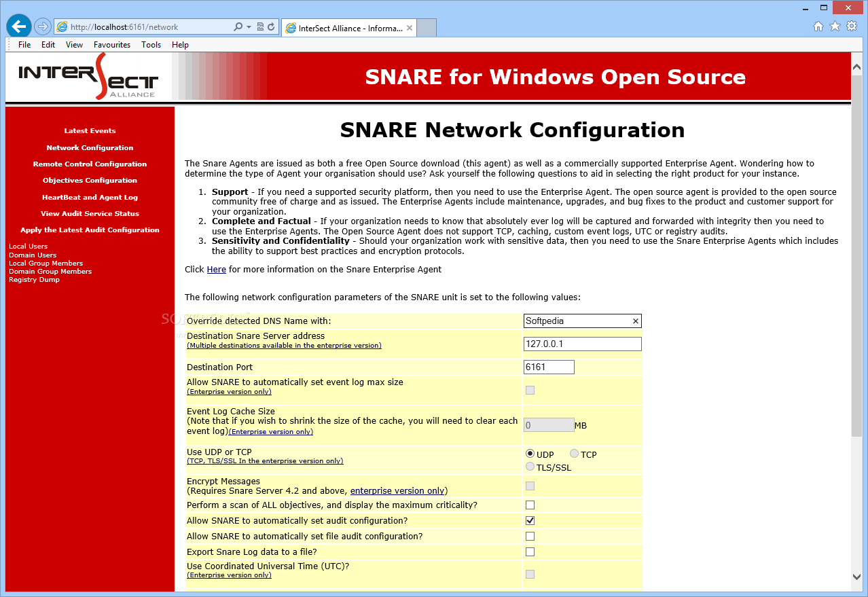Click the Event Log Cache Size field
The width and height of the screenshot is (868, 597).
[549, 425]
